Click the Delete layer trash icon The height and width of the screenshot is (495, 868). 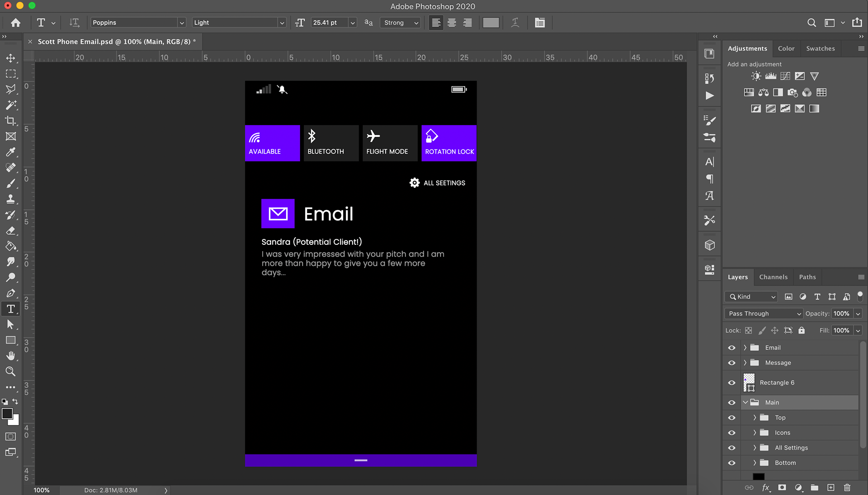(847, 487)
